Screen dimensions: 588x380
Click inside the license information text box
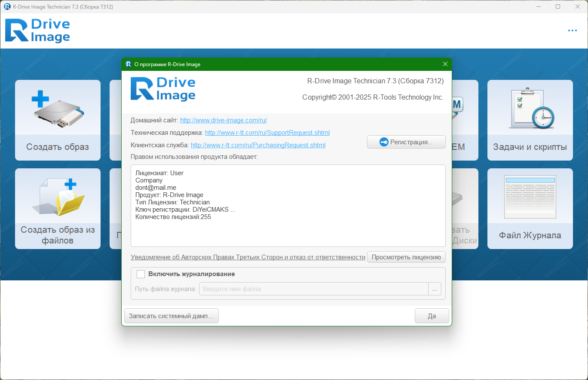[288, 206]
